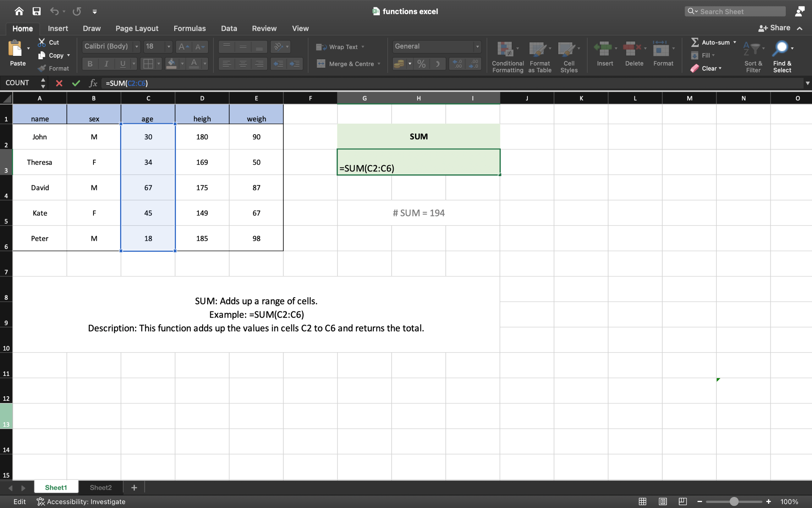Expand the Auto-sum dropdown arrow

[735, 42]
